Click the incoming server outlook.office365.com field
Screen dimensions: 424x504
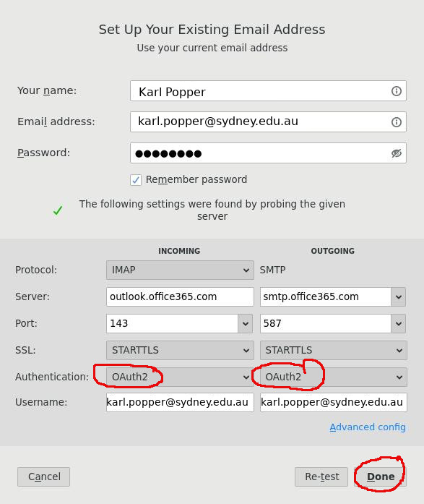point(180,296)
